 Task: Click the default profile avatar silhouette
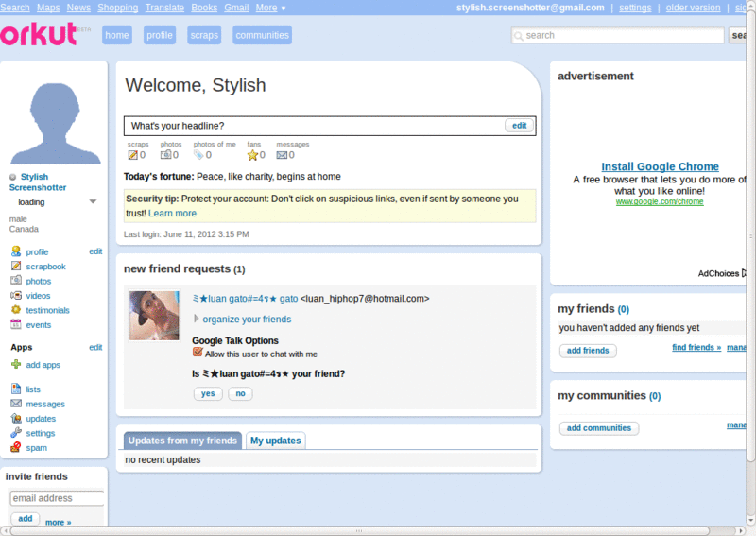(55, 124)
